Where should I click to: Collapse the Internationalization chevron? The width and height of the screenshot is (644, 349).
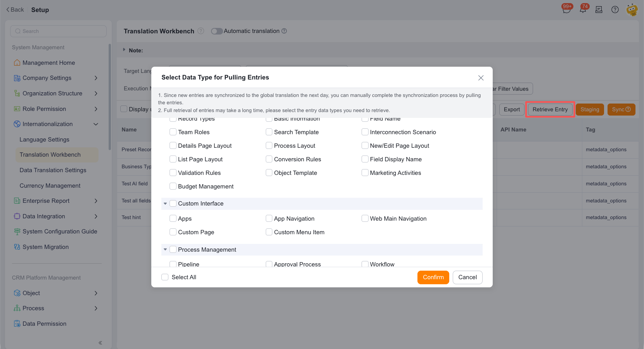[x=96, y=124]
